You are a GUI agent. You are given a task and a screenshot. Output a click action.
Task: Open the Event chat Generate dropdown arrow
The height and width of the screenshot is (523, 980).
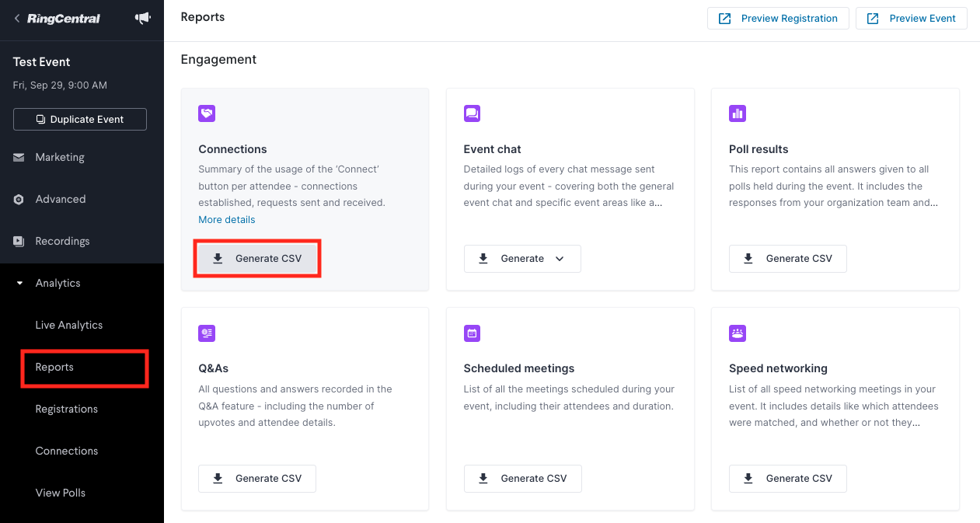point(560,259)
